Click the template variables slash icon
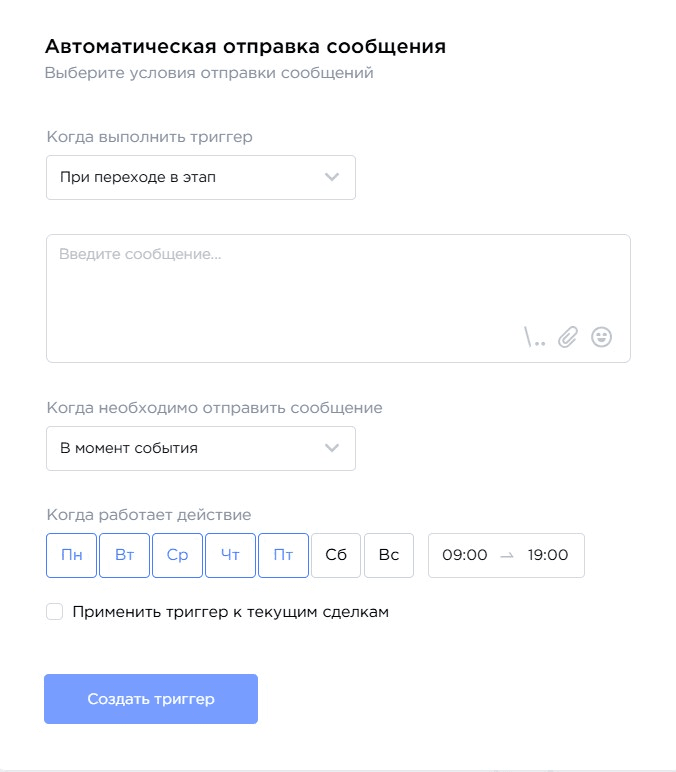Image resolution: width=676 pixels, height=772 pixels. (x=535, y=338)
